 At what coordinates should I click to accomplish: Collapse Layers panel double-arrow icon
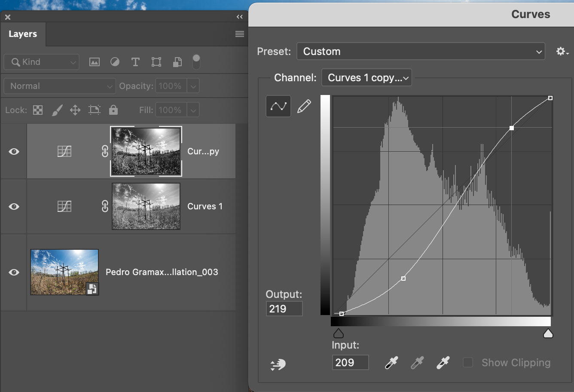click(240, 17)
